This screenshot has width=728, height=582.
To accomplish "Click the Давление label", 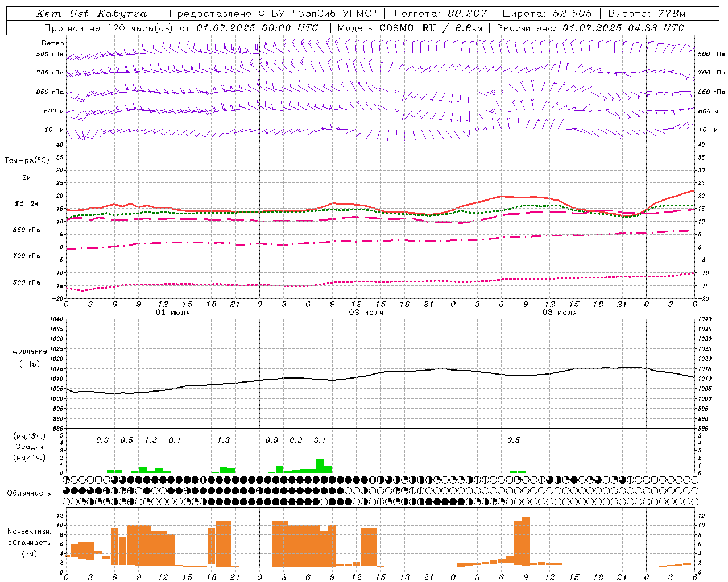I will pyautogui.click(x=30, y=351).
